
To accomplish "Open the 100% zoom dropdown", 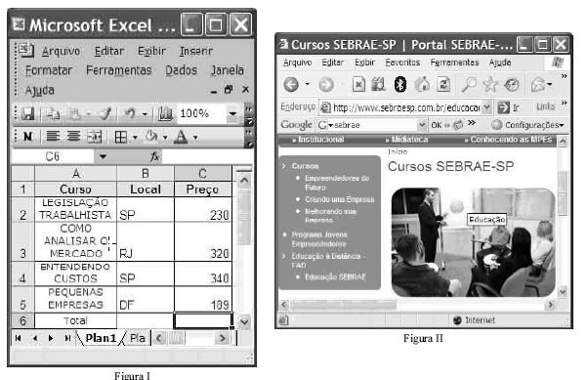I will pos(232,113).
